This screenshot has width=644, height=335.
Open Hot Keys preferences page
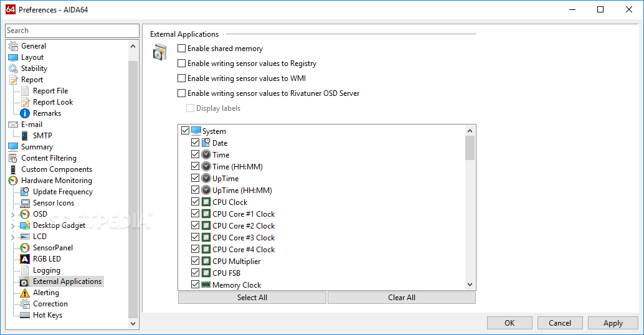pyautogui.click(x=47, y=315)
